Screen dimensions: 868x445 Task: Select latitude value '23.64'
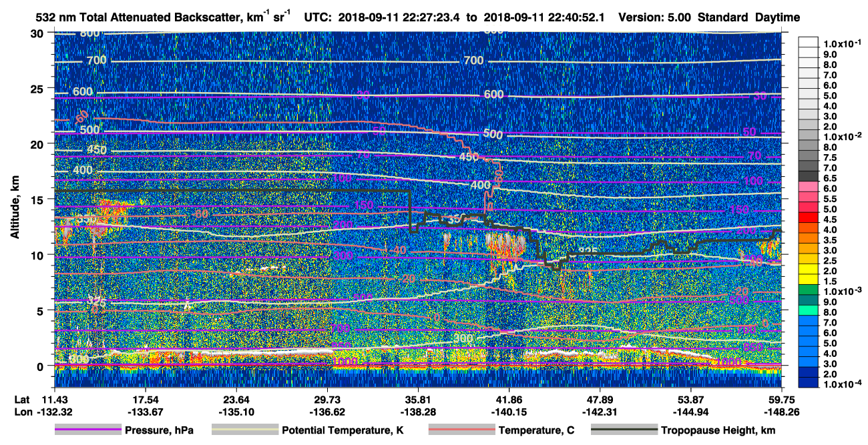(236, 399)
